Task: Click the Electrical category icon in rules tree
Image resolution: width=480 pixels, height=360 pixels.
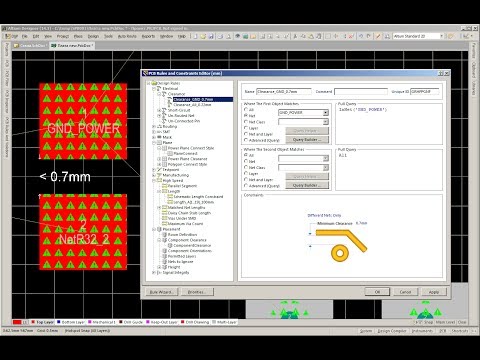Action: (159, 89)
